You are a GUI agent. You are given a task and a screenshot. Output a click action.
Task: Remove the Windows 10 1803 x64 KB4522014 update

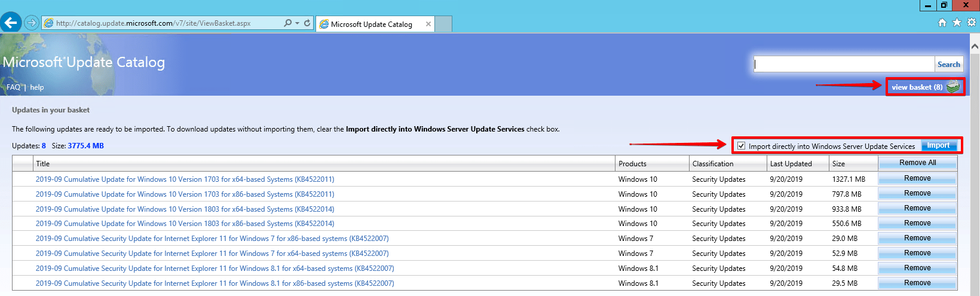917,208
